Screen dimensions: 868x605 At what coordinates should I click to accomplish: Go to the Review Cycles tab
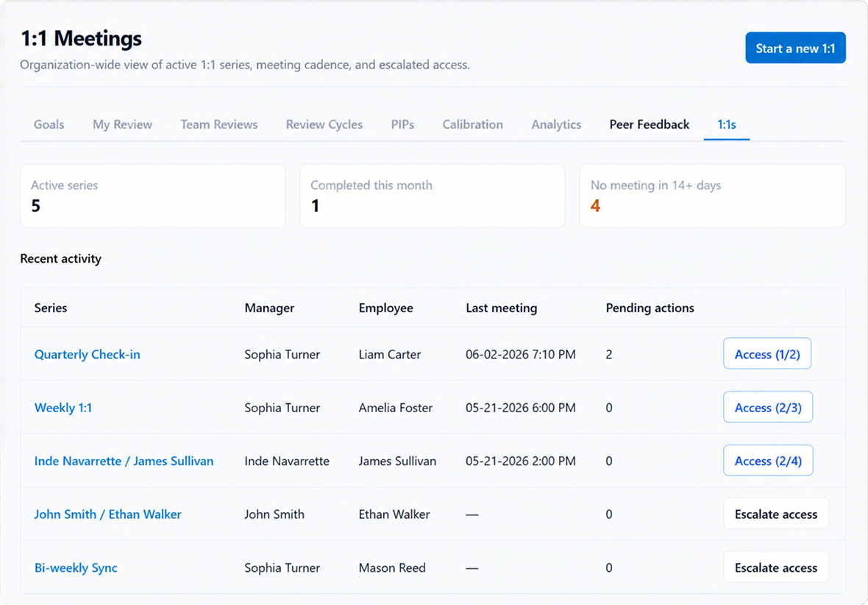pos(324,124)
